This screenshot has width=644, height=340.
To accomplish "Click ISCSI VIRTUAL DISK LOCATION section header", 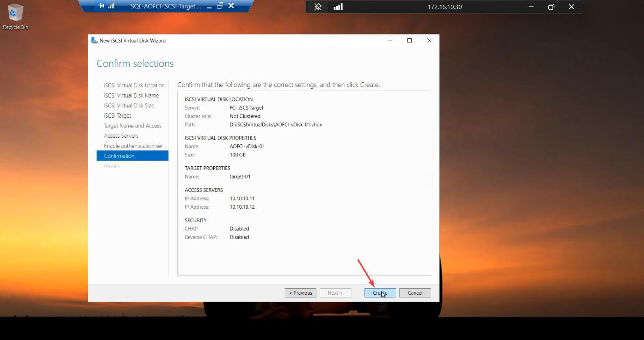I will (x=219, y=99).
